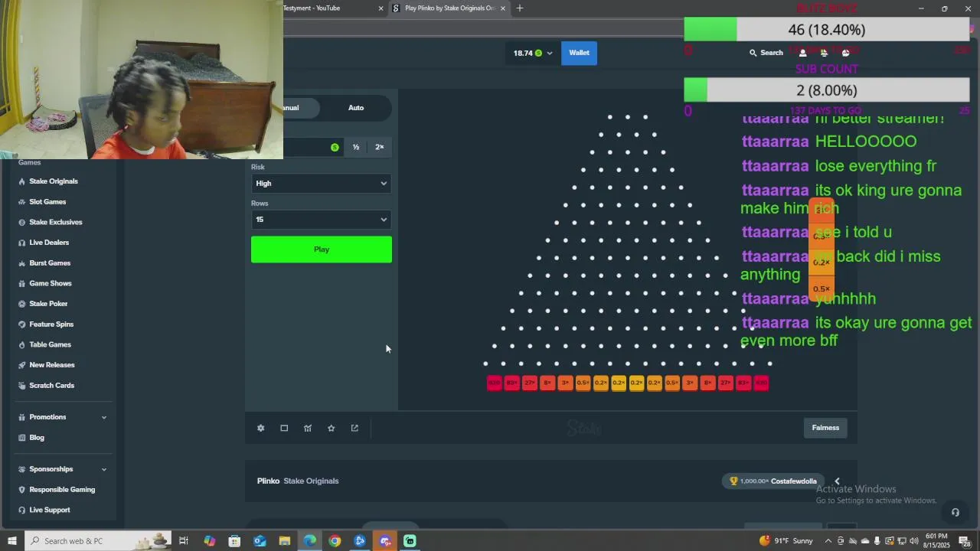Open live stats chart icon
The height and width of the screenshot is (551, 980).
308,428
